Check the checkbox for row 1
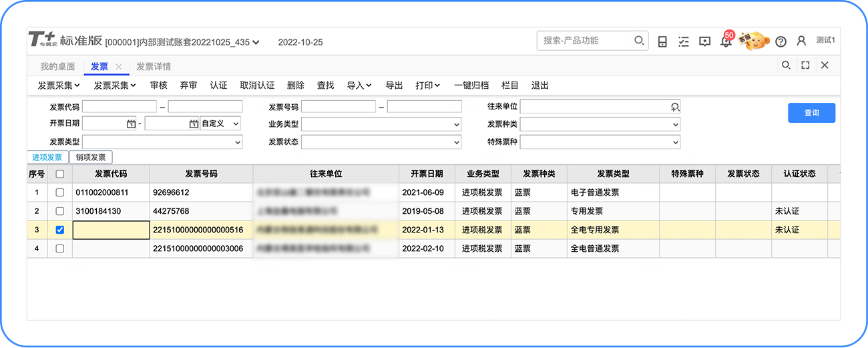The width and height of the screenshot is (868, 348). [60, 192]
